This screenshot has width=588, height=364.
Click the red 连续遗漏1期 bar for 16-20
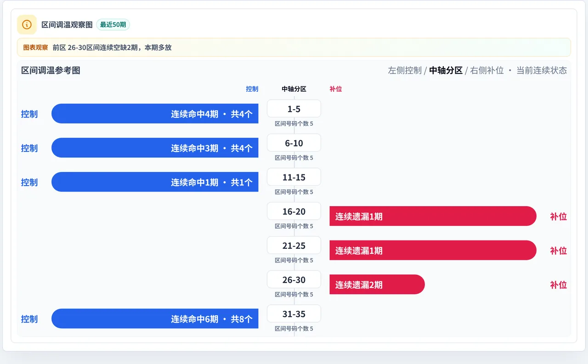point(433,216)
